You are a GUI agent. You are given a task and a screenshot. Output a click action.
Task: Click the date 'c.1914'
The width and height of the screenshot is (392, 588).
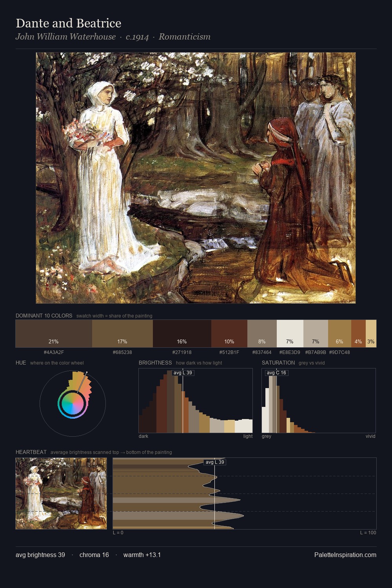click(x=137, y=37)
